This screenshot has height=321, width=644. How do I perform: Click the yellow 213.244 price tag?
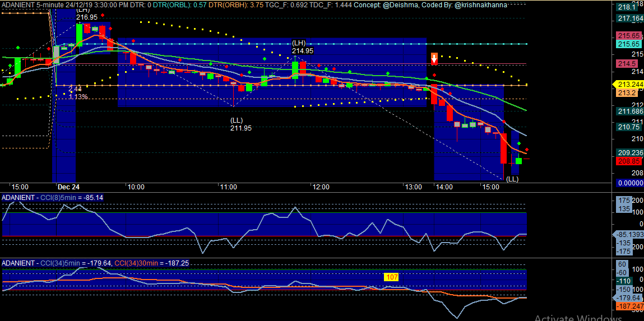click(x=628, y=85)
